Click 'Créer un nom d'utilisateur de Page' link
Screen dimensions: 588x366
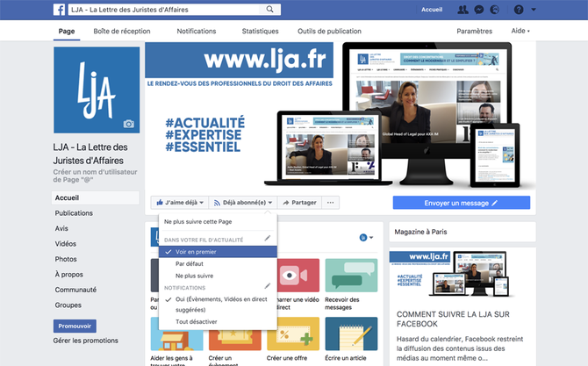tap(95, 176)
